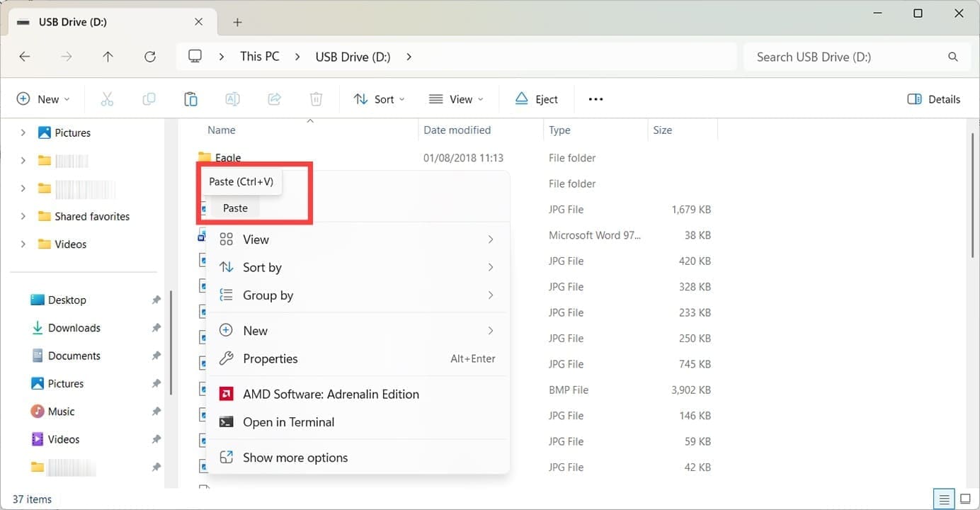Click the Delete trash icon in toolbar
Image resolution: width=980 pixels, height=510 pixels.
[317, 99]
